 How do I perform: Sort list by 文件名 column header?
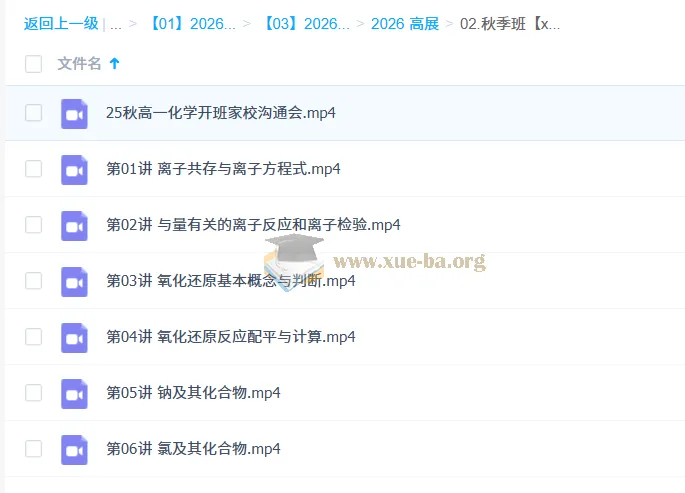pos(79,64)
